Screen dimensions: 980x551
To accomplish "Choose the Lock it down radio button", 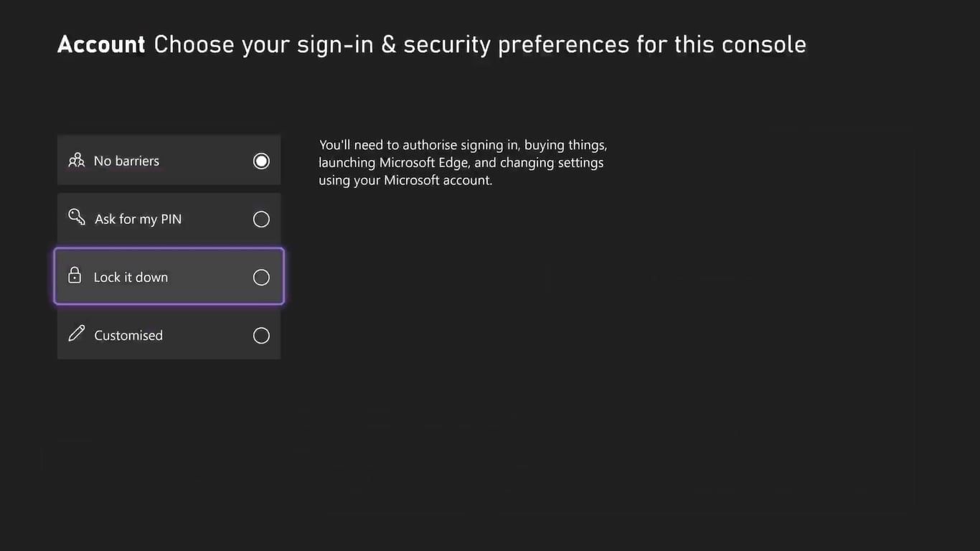I will tap(261, 277).
